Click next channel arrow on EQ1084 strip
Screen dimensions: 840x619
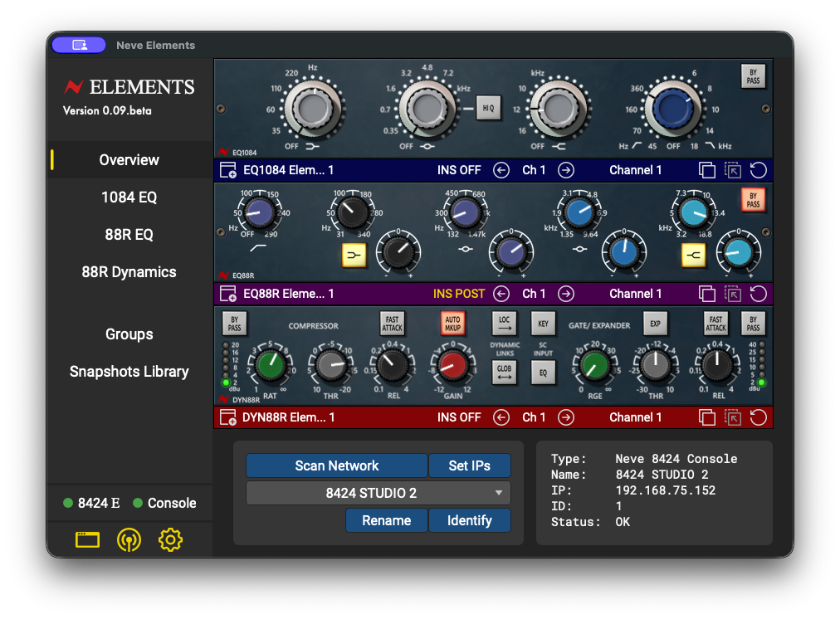point(566,170)
